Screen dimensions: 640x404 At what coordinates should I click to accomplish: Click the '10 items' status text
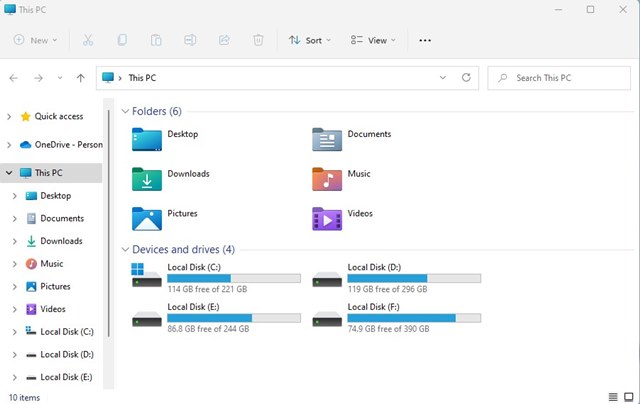[24, 397]
